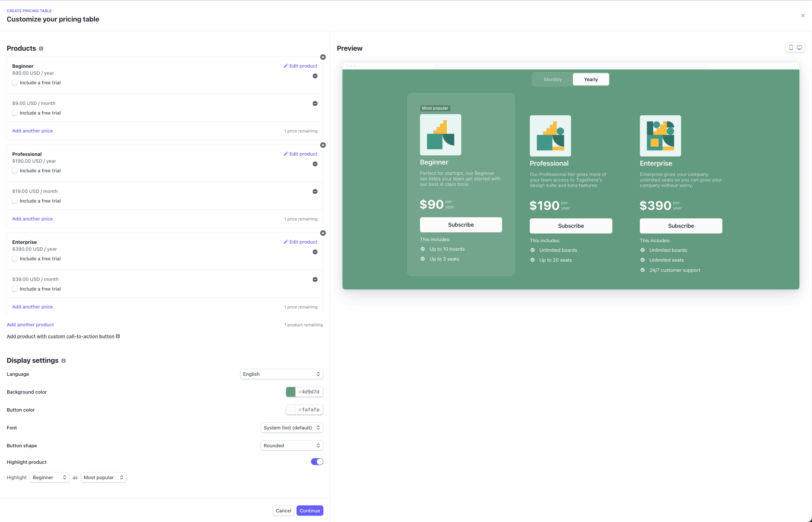
Task: Toggle the Highlight product switch on
Action: (x=317, y=462)
